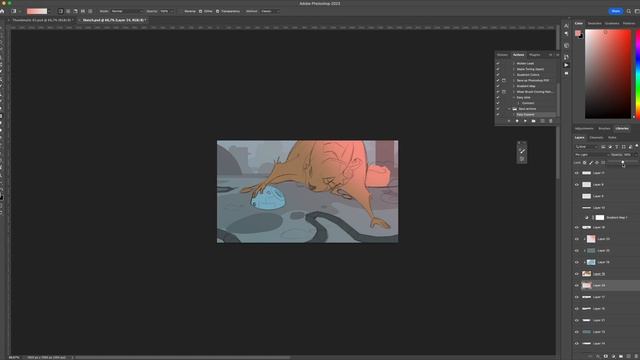Toggle the Transparency checkbox
Screen dimensions: 640x360
tap(218, 11)
